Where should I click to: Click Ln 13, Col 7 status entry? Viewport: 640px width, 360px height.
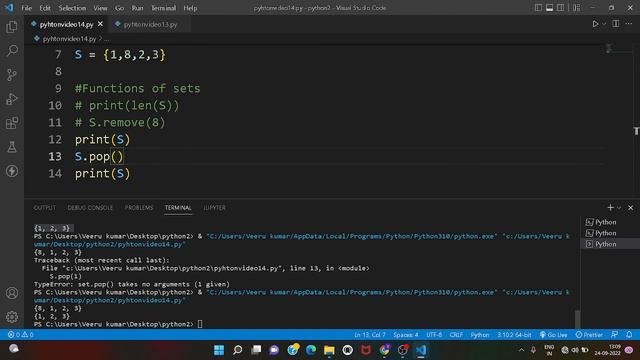coord(370,335)
